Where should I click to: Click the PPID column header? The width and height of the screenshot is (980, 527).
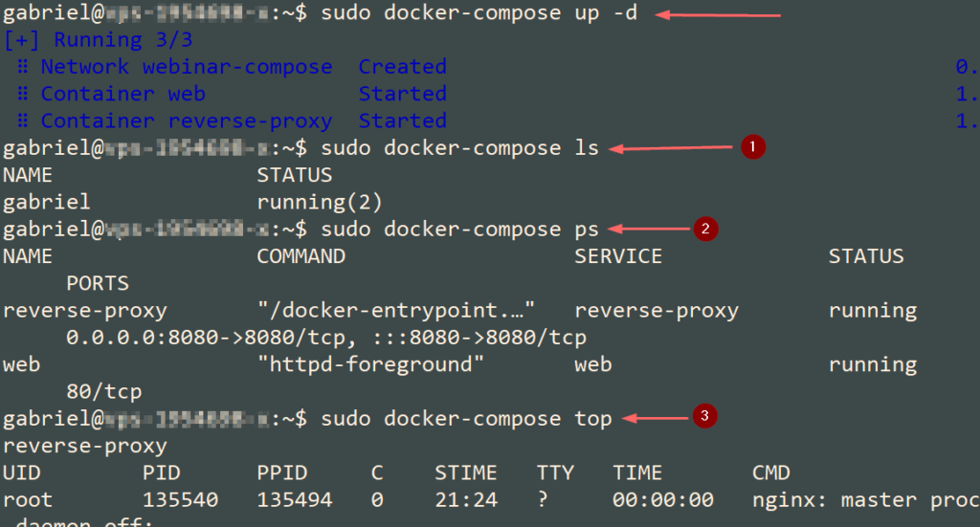click(281, 473)
